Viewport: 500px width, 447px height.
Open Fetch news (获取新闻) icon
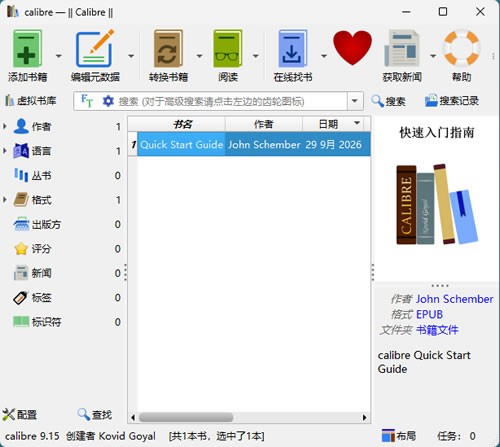[x=402, y=49]
